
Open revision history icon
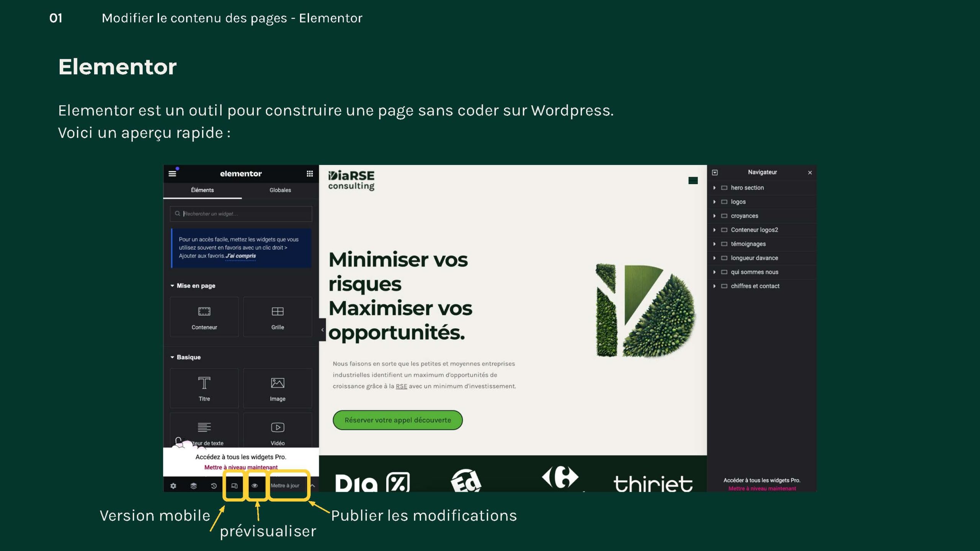tap(214, 486)
